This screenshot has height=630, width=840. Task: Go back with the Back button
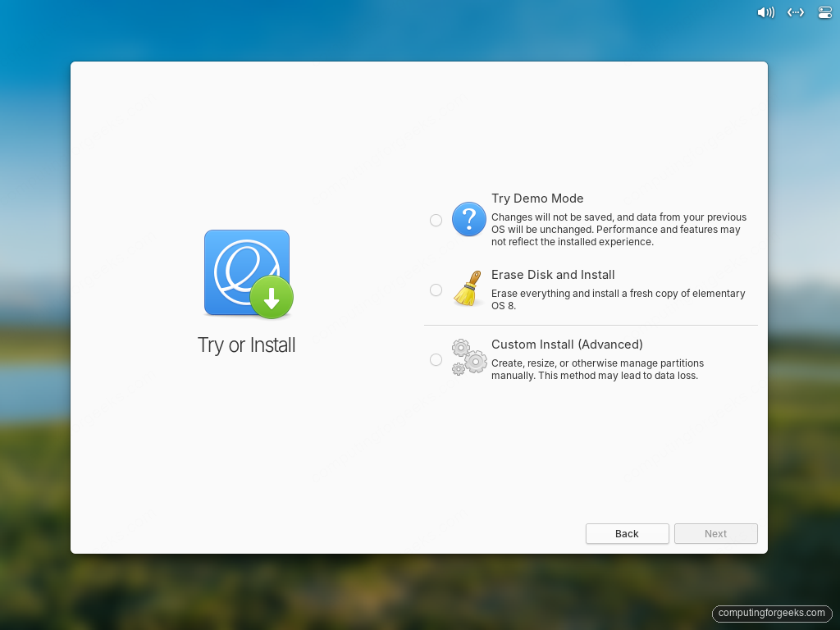(x=627, y=533)
